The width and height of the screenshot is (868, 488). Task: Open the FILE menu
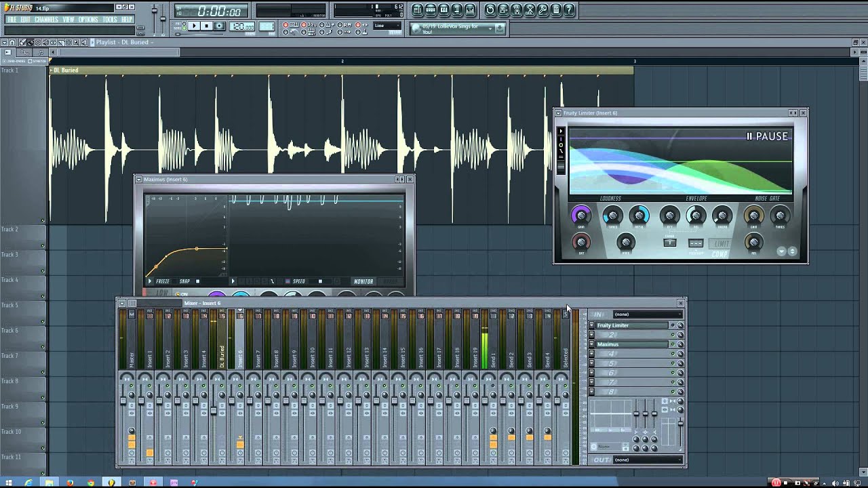(12, 20)
